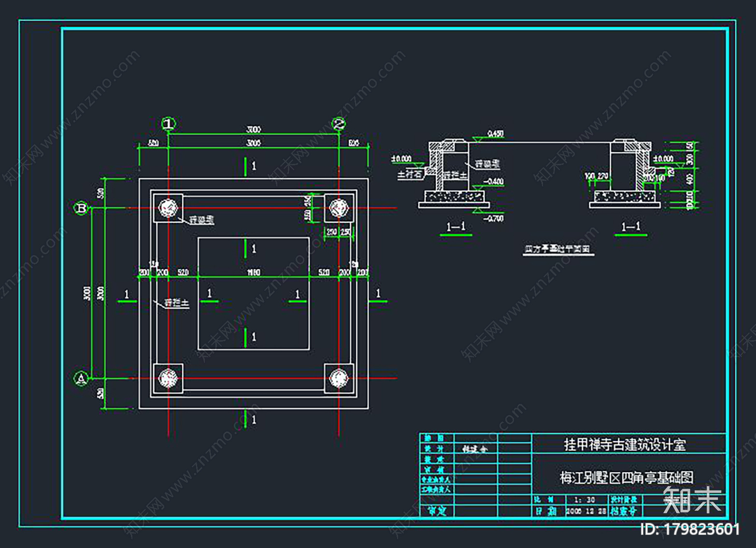Select the left section's "1—1" title
Image resolution: width=756 pixels, height=548 pixels.
(456, 227)
